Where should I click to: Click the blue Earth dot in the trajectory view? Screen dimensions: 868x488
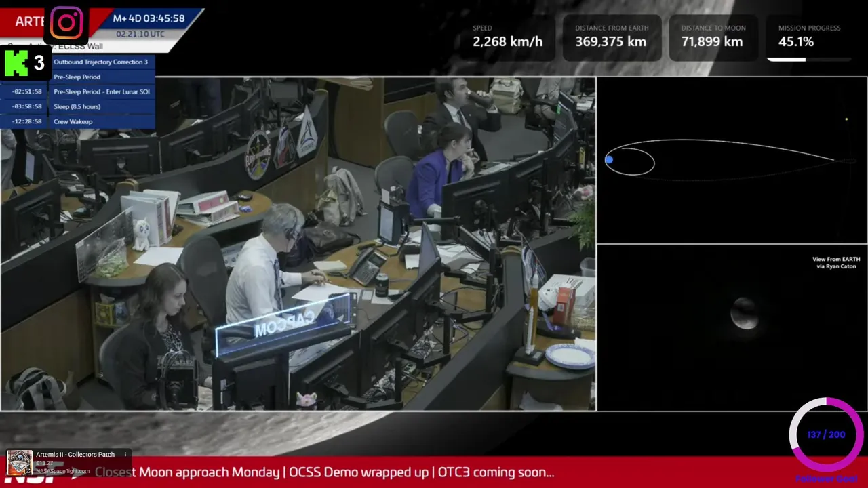point(609,160)
